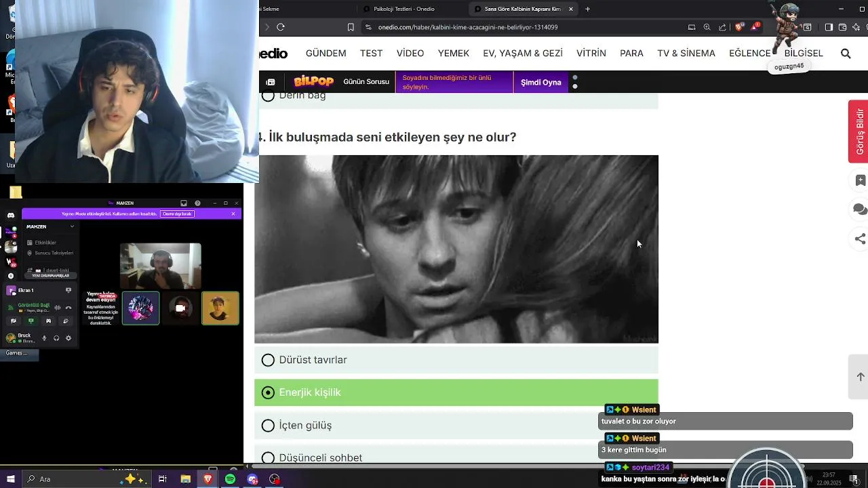Open Brave browser from the taskbar
This screenshot has width=868, height=488.
click(x=208, y=479)
